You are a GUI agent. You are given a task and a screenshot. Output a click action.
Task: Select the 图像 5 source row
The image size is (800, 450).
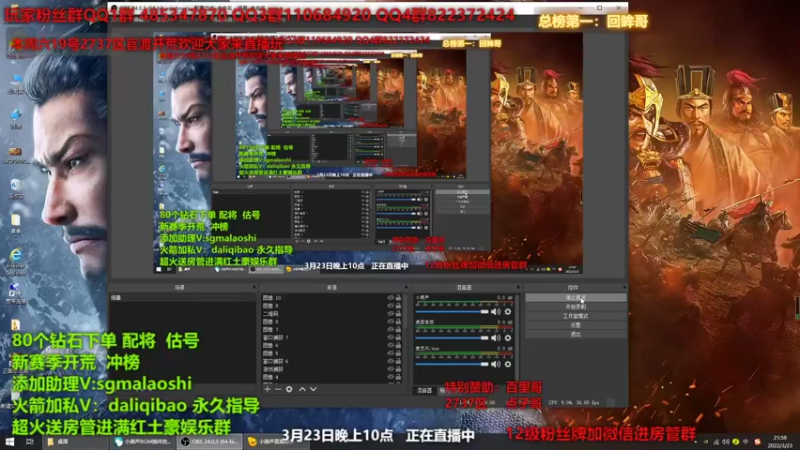pyautogui.click(x=332, y=353)
